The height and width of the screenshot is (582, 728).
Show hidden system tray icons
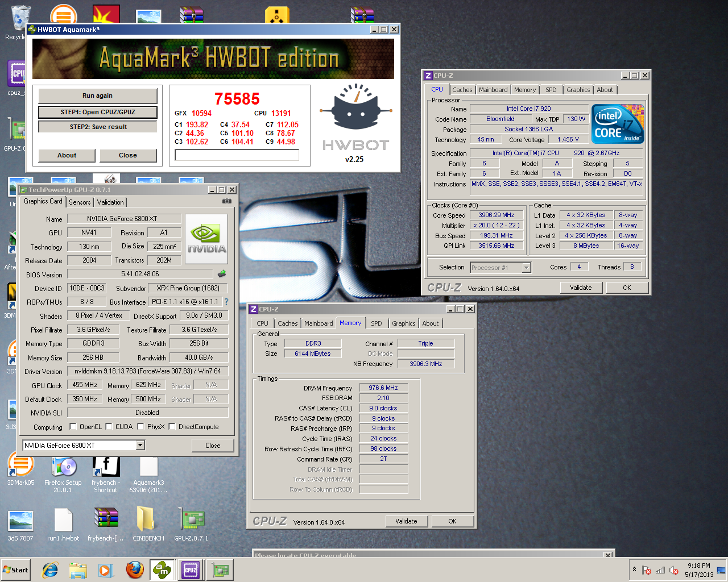(x=634, y=569)
